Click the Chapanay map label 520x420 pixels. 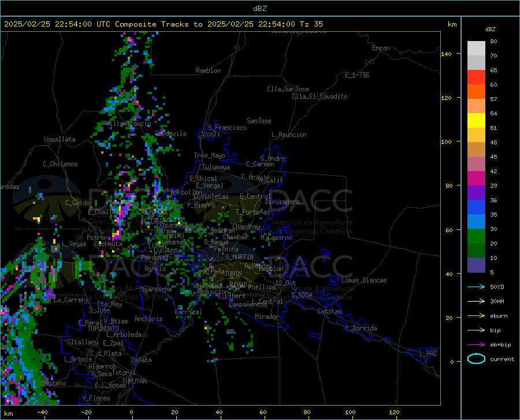(x=246, y=226)
